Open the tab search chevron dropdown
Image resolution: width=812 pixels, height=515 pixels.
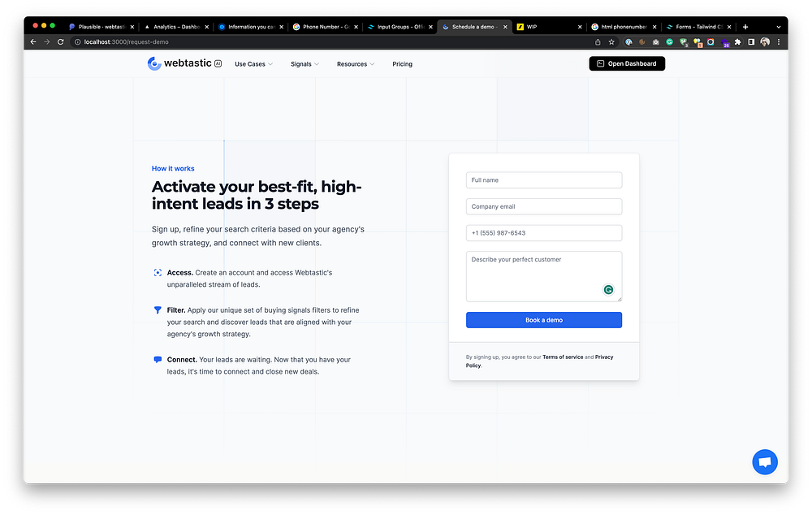click(x=779, y=27)
